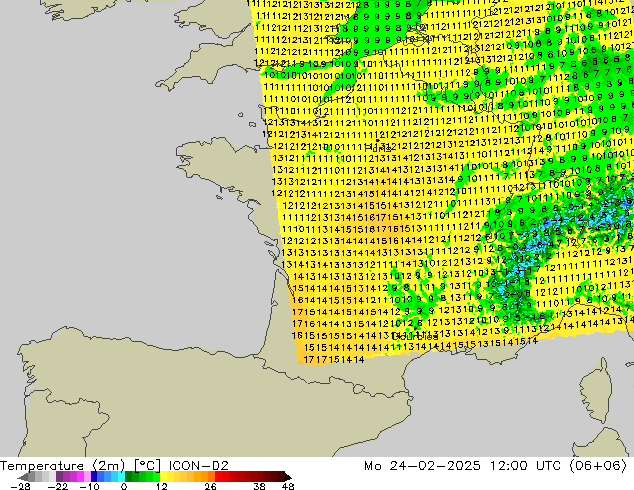Click the right arrow tip of the color legend
Image resolution: width=634 pixels, height=490 pixels.
[290, 477]
